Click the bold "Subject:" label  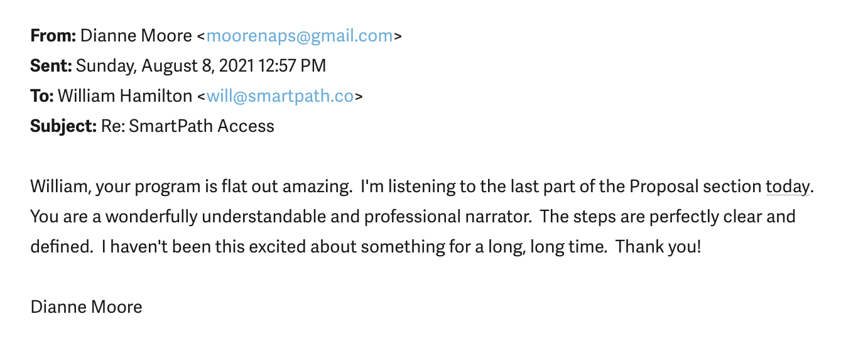(x=63, y=126)
